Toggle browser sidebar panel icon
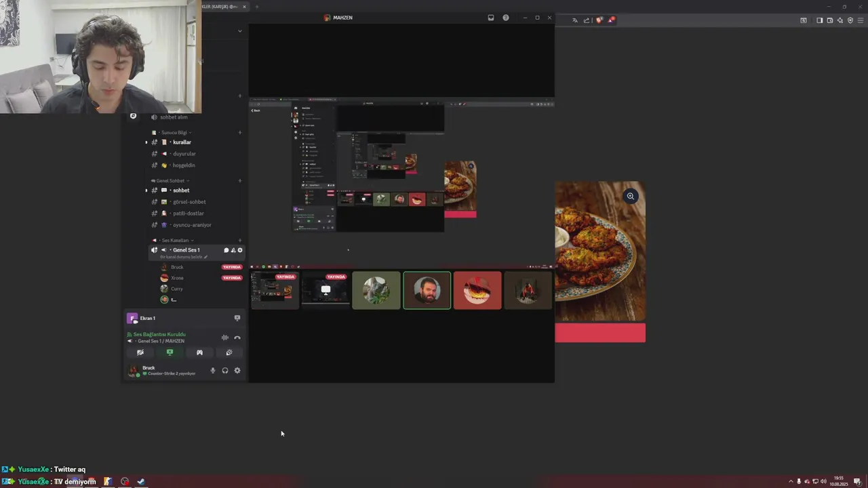Viewport: 868px width, 488px height. [x=820, y=20]
